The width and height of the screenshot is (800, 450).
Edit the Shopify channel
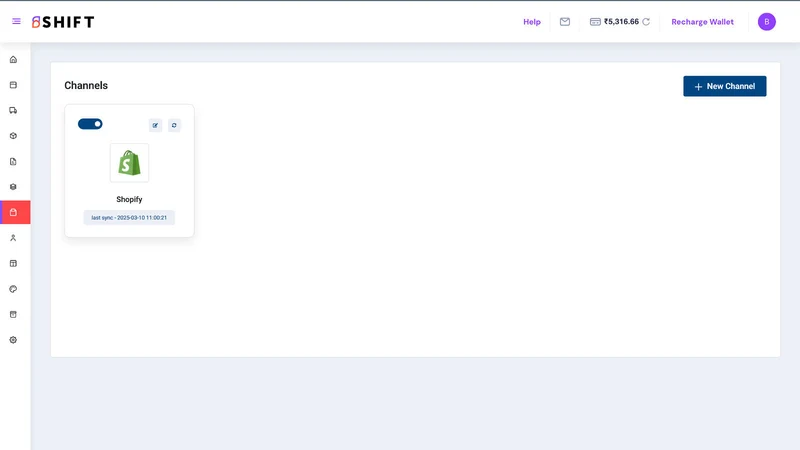point(156,125)
